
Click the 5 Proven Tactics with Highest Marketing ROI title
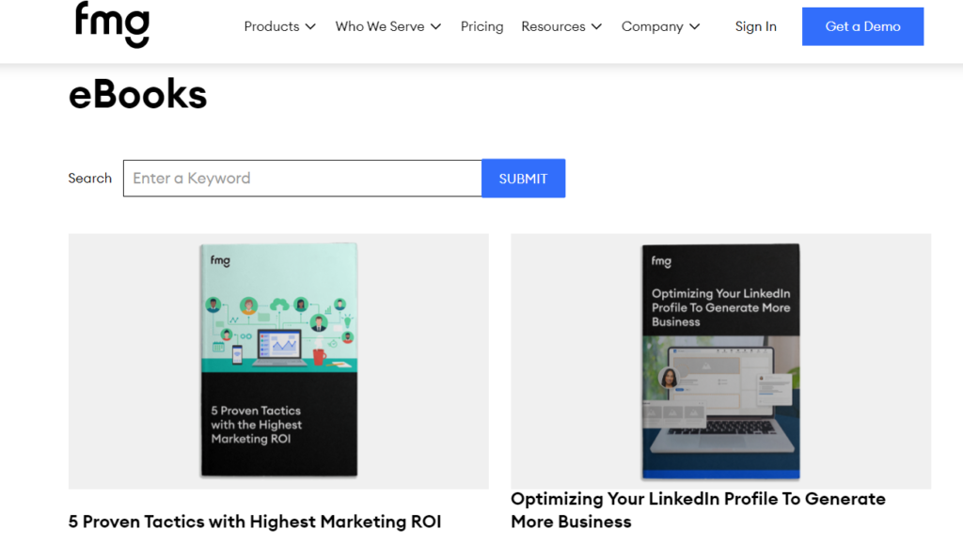pyautogui.click(x=254, y=521)
